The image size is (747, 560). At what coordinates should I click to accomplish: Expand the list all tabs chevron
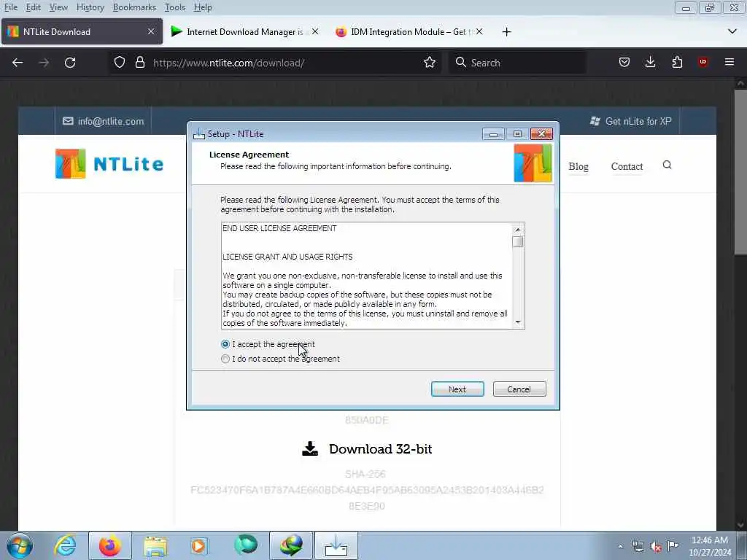click(x=732, y=31)
